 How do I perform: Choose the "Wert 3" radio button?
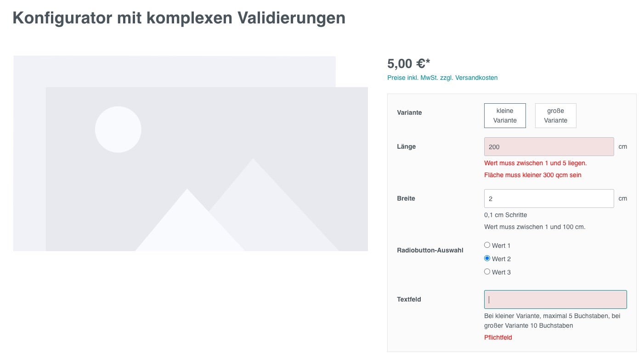(487, 272)
